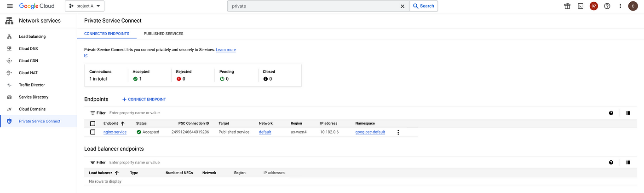This screenshot has width=644, height=193.
Task: Open the user account avatar C
Action: [x=633, y=6]
